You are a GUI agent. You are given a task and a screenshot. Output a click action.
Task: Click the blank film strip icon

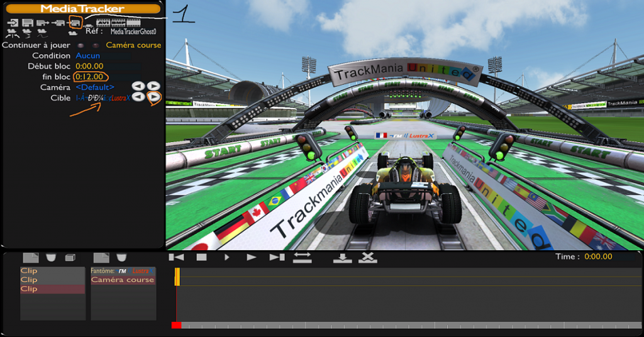(x=133, y=23)
